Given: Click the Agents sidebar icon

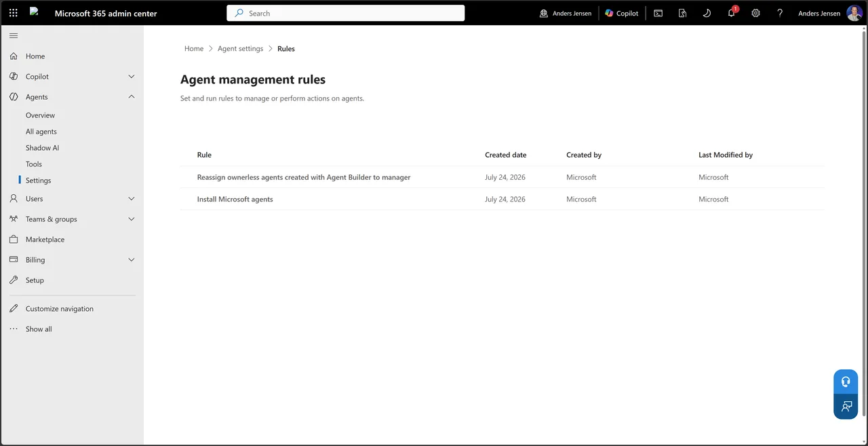Looking at the screenshot, I should (14, 97).
